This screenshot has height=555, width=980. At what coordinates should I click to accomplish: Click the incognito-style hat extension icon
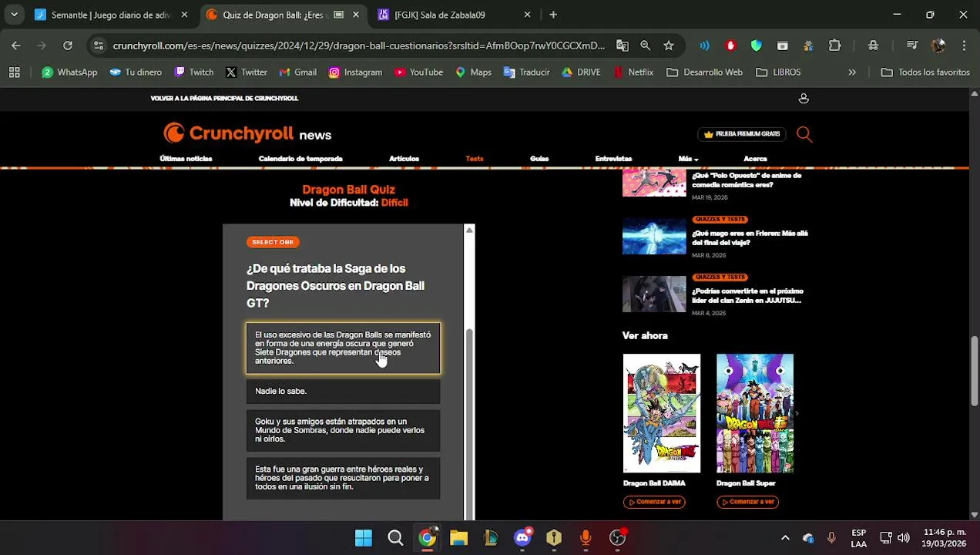tap(873, 45)
